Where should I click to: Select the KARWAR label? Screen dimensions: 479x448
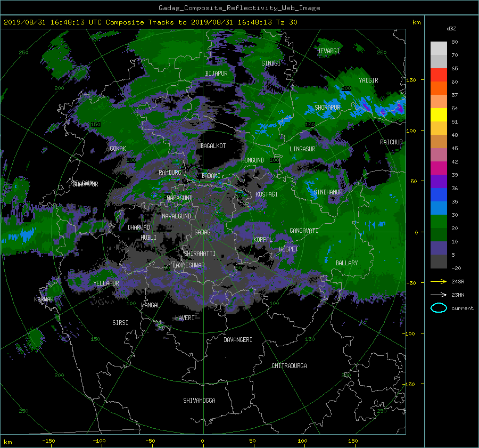click(x=44, y=299)
